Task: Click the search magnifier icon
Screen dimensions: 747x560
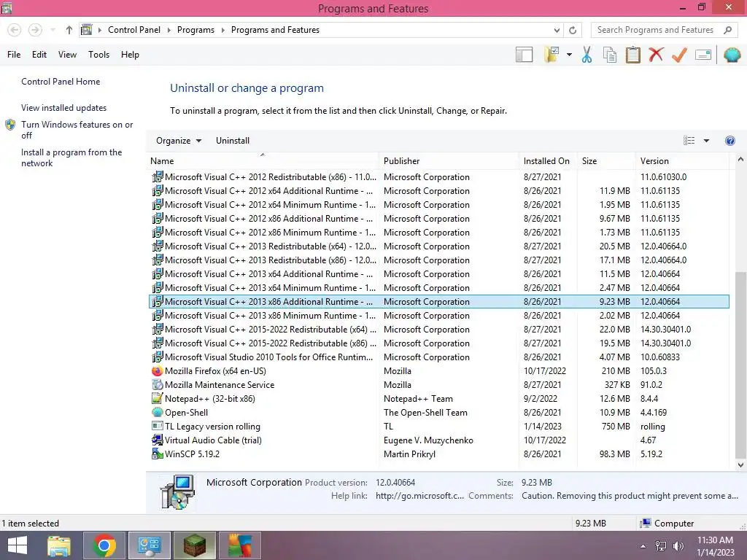Action: [x=727, y=30]
